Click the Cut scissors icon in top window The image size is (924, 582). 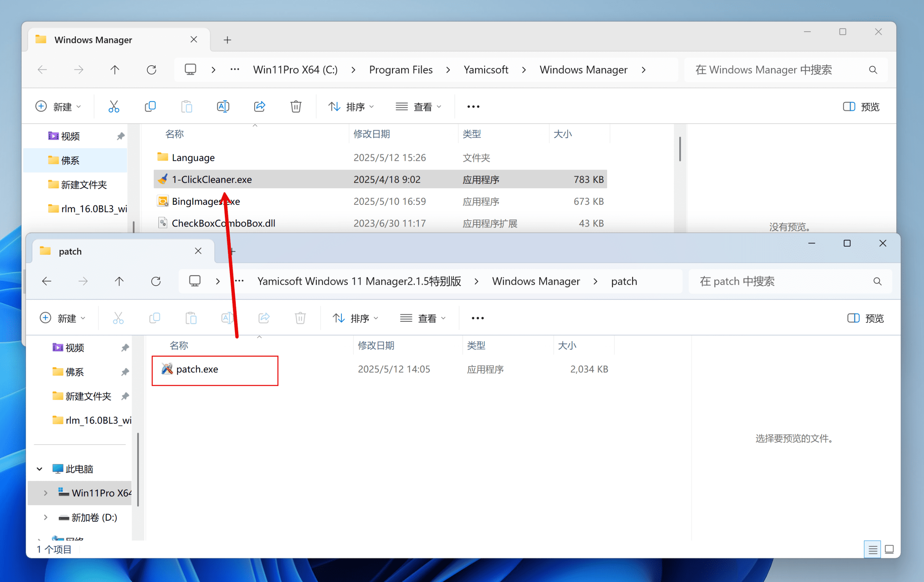(114, 107)
